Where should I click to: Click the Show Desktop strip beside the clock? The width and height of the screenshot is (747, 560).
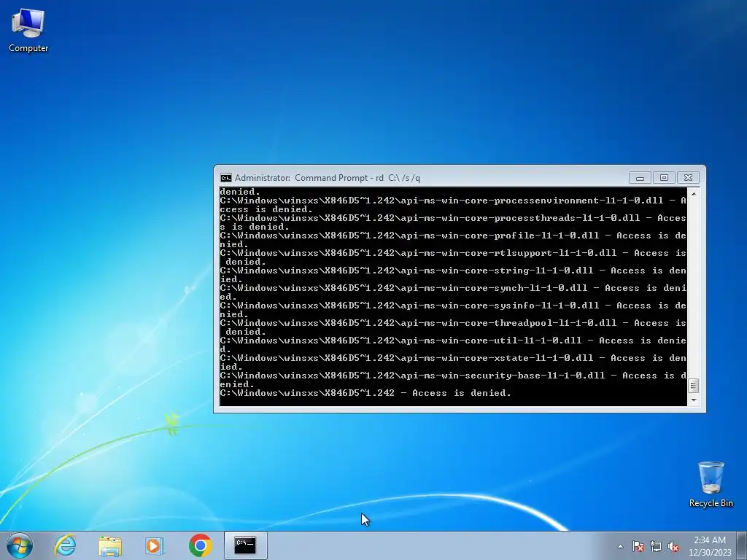pyautogui.click(x=742, y=545)
